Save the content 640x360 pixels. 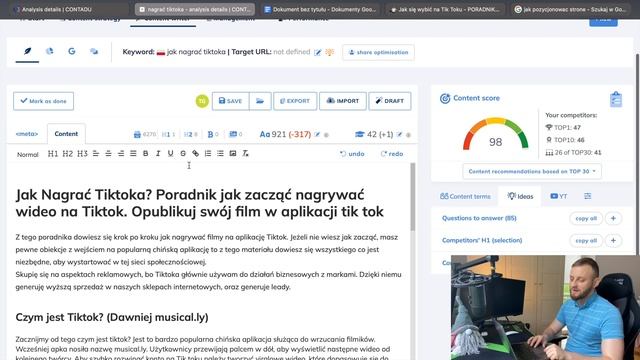[x=231, y=101]
